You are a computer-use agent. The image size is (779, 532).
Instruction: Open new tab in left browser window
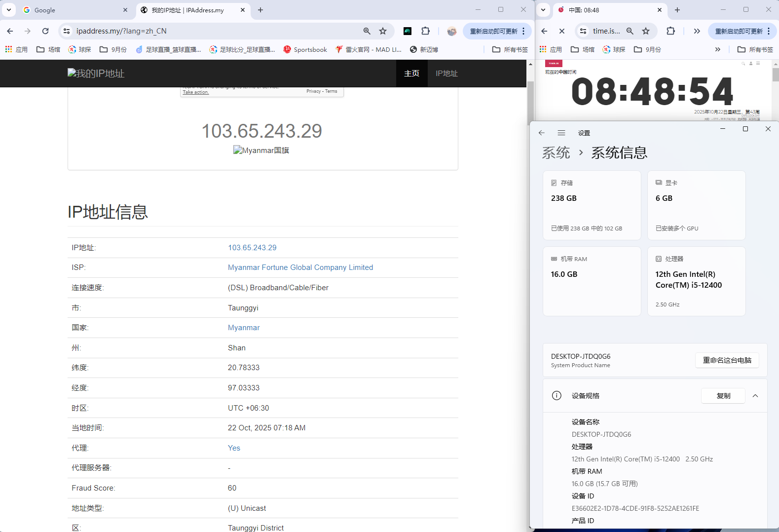260,10
